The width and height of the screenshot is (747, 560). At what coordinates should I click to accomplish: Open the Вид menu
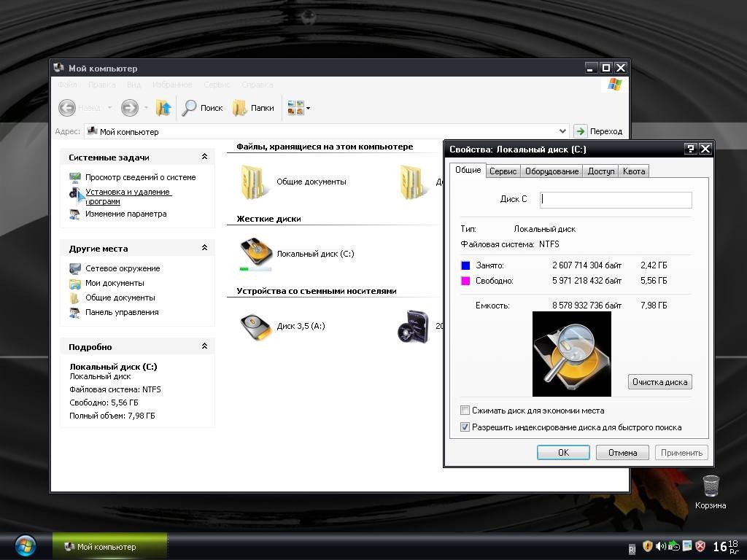(x=134, y=85)
